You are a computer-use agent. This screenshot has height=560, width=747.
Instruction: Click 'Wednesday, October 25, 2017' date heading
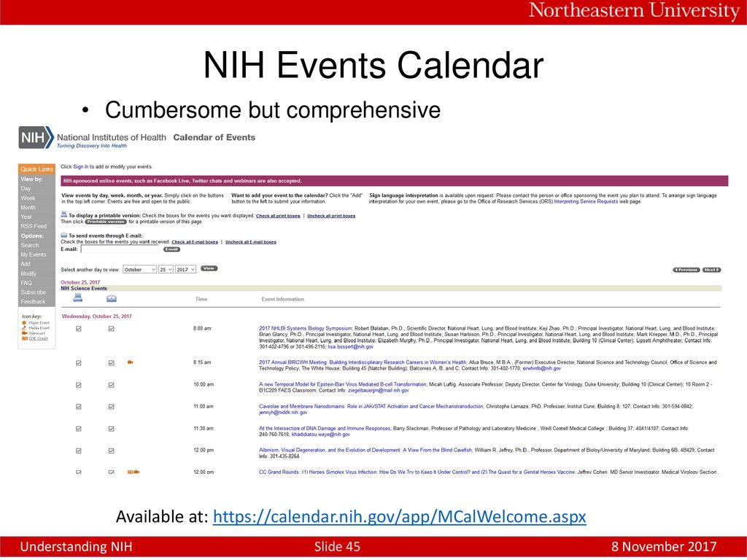97,316
